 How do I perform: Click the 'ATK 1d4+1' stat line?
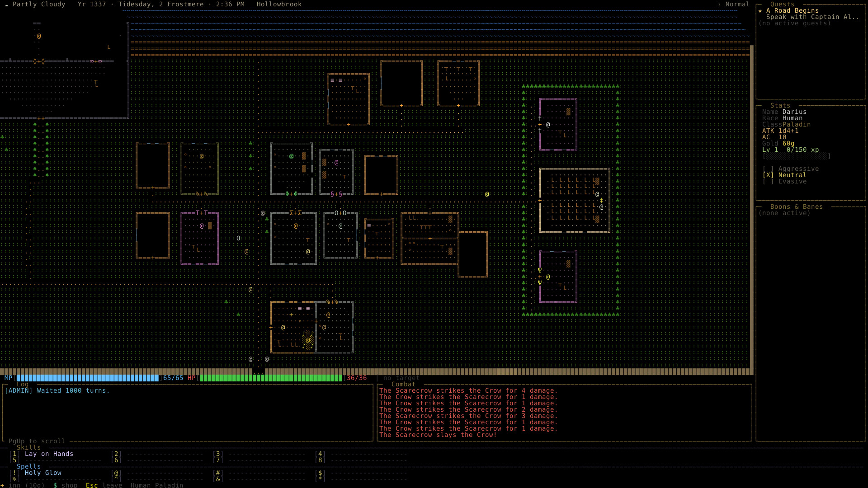[780, 131]
